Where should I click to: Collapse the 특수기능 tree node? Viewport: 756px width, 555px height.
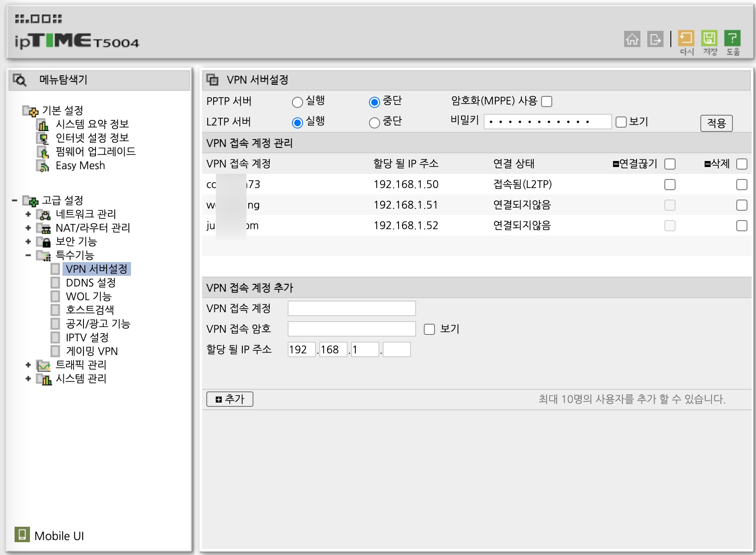(x=28, y=255)
